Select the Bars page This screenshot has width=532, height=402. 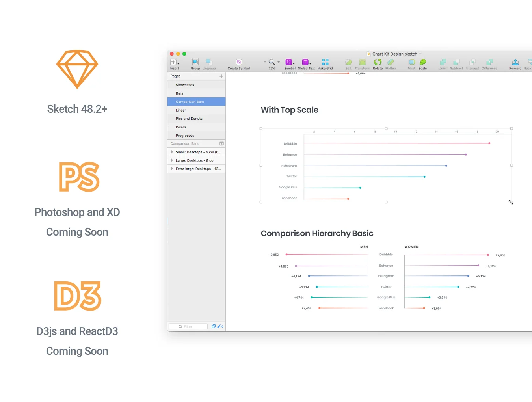tap(197, 93)
